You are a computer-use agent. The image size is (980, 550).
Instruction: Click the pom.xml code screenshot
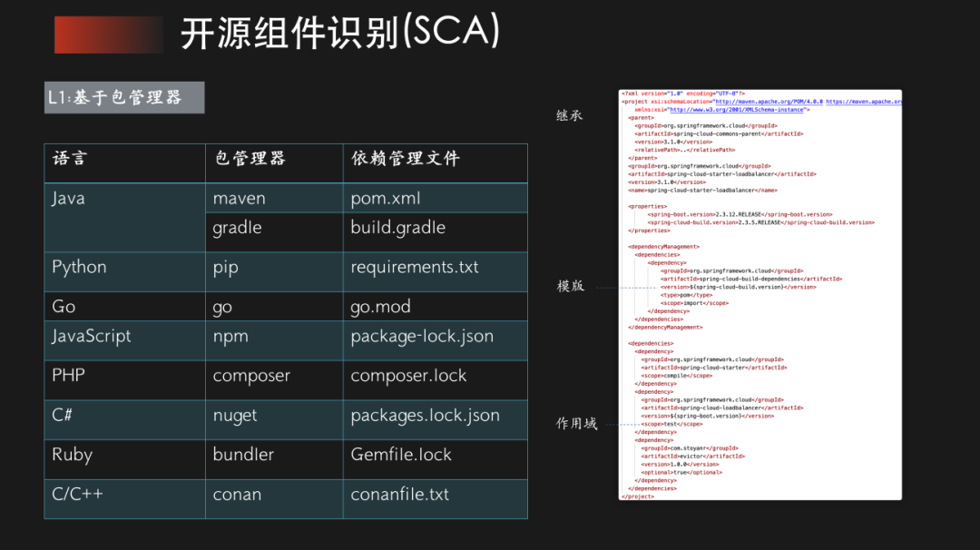tap(760, 294)
